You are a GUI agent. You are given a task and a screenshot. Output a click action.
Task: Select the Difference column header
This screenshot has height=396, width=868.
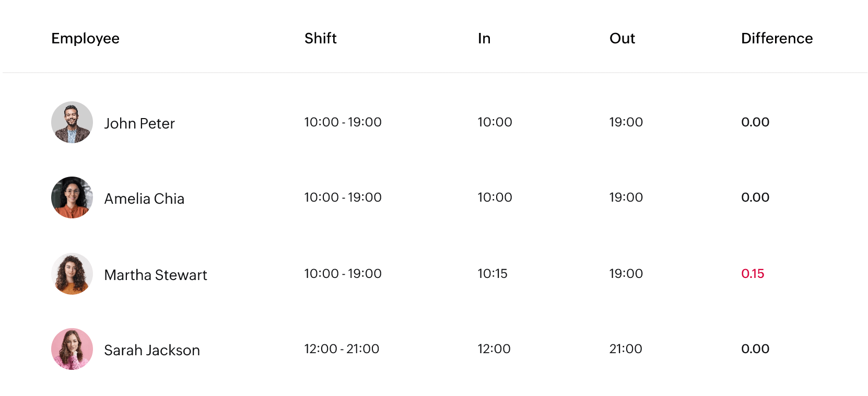tap(777, 38)
